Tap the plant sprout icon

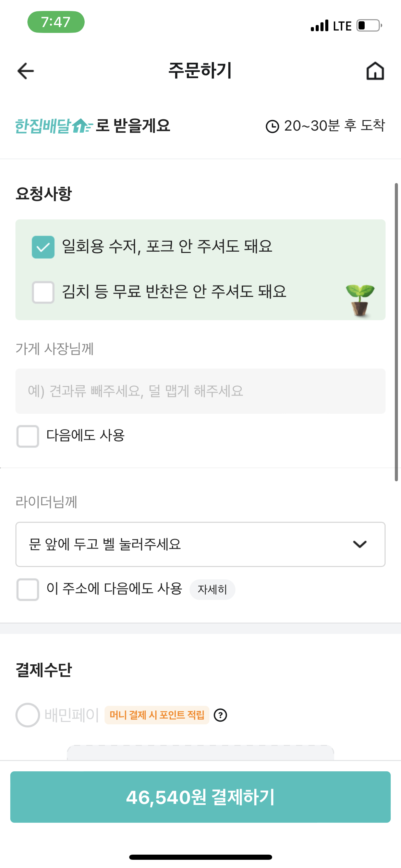tap(360, 300)
